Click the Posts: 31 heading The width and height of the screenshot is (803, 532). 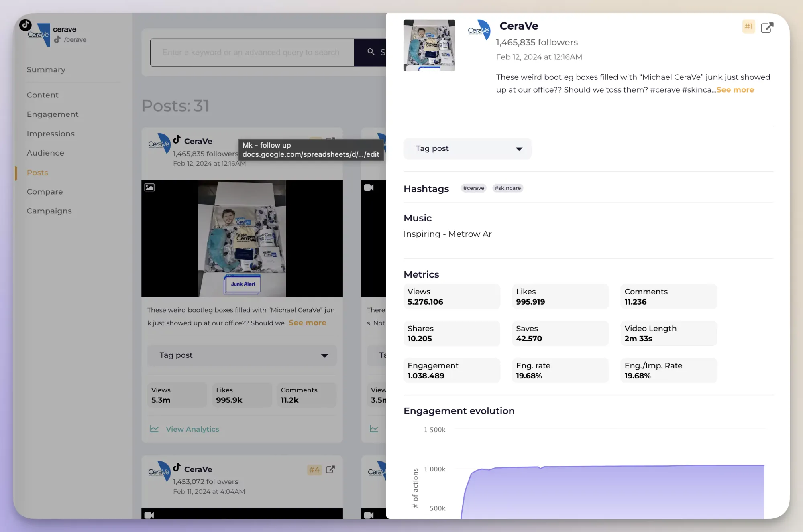click(175, 106)
